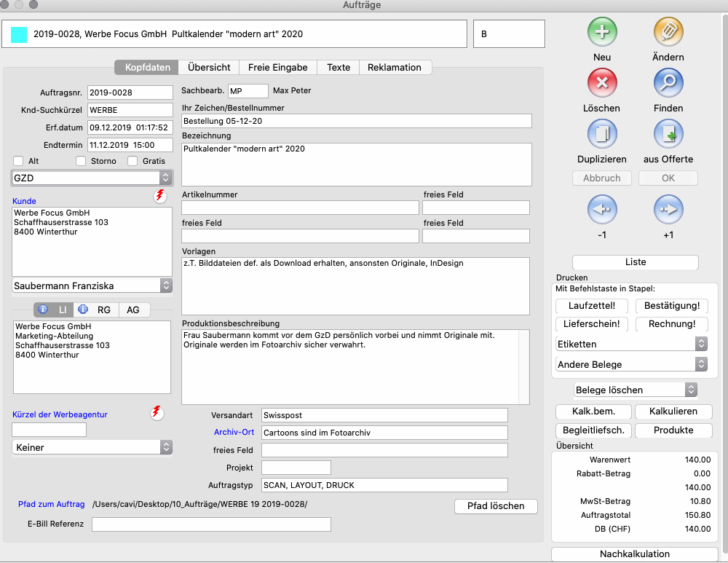Open the Reklamation tab
Viewport: 728px width, 563px height.
tap(395, 67)
